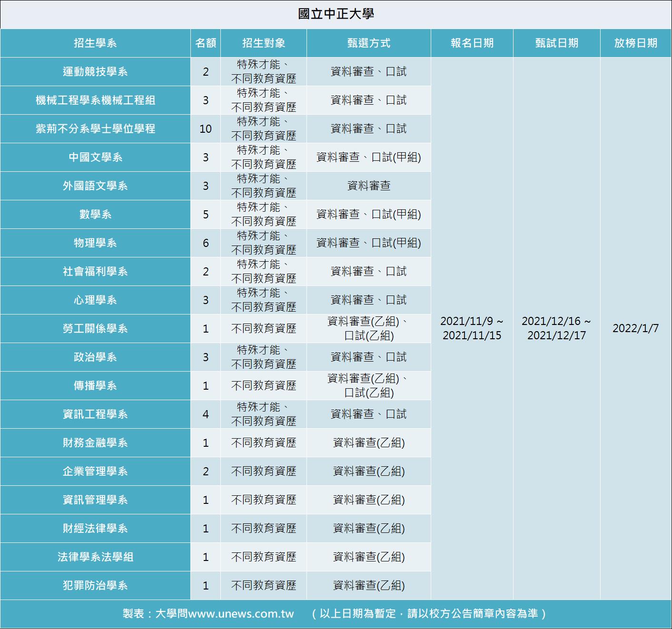Screen dimensions: 672x629
Task: Select quota 2 in 運動競技學系 row
Action: point(206,72)
